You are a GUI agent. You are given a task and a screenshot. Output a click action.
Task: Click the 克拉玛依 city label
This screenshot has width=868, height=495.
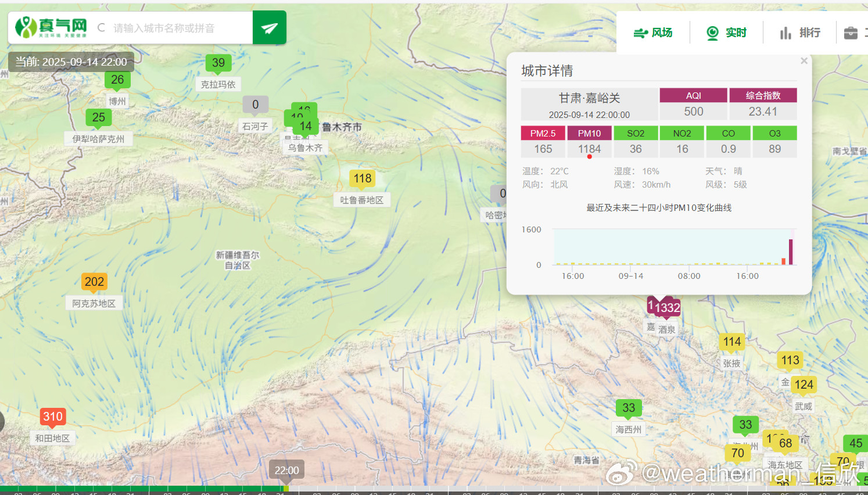[218, 84]
